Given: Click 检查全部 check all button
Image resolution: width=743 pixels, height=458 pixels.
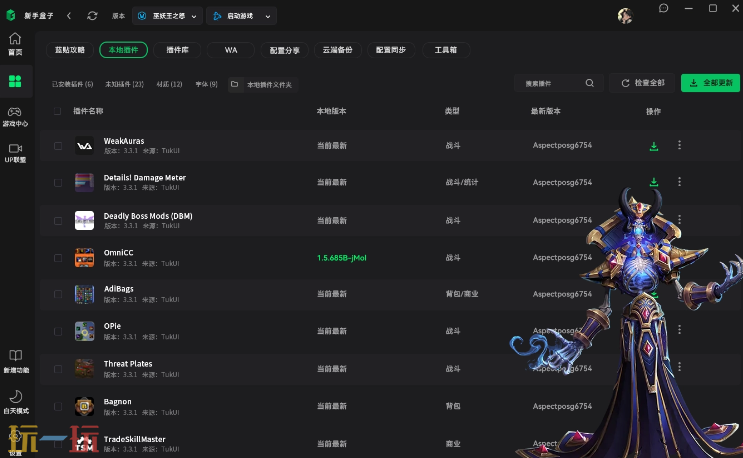Looking at the screenshot, I should 642,83.
